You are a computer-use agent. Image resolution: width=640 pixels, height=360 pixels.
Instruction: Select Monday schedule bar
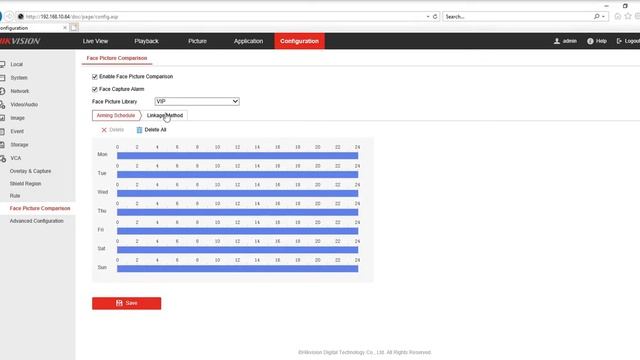point(238,156)
